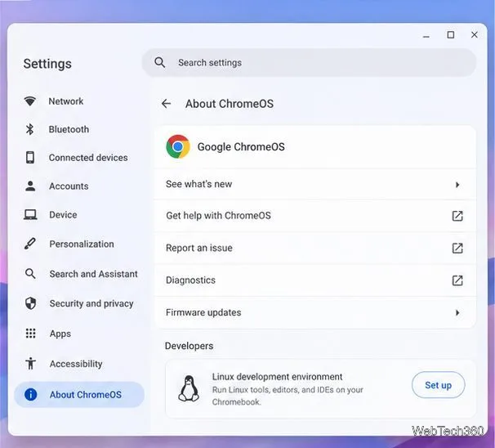Click the Search and Assistant magnifier icon
The height and width of the screenshot is (448, 495).
[x=30, y=274]
